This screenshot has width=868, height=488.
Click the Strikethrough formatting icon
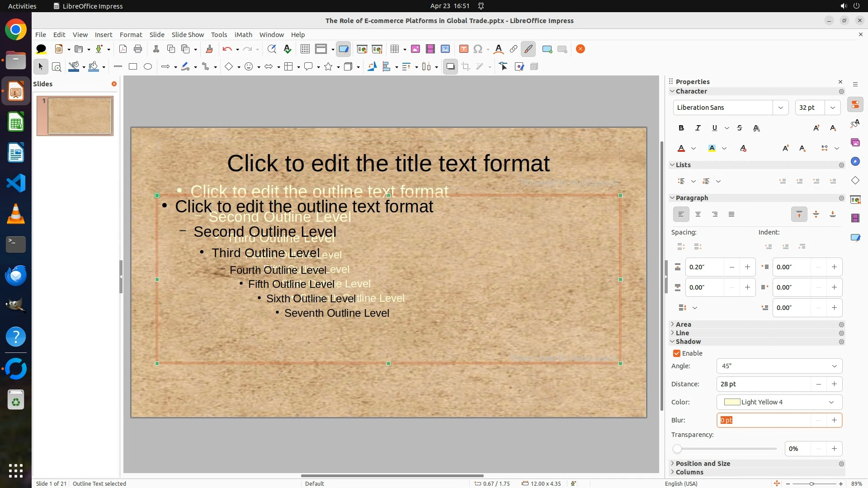(740, 128)
